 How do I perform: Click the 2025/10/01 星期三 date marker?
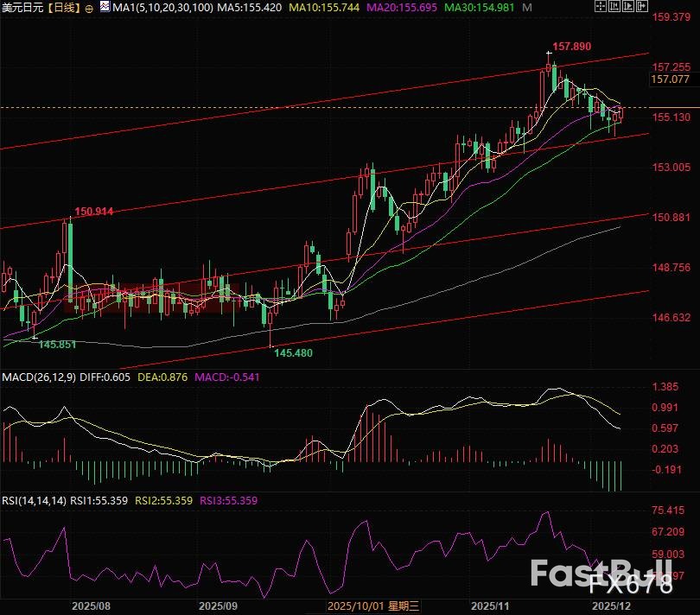(x=371, y=605)
